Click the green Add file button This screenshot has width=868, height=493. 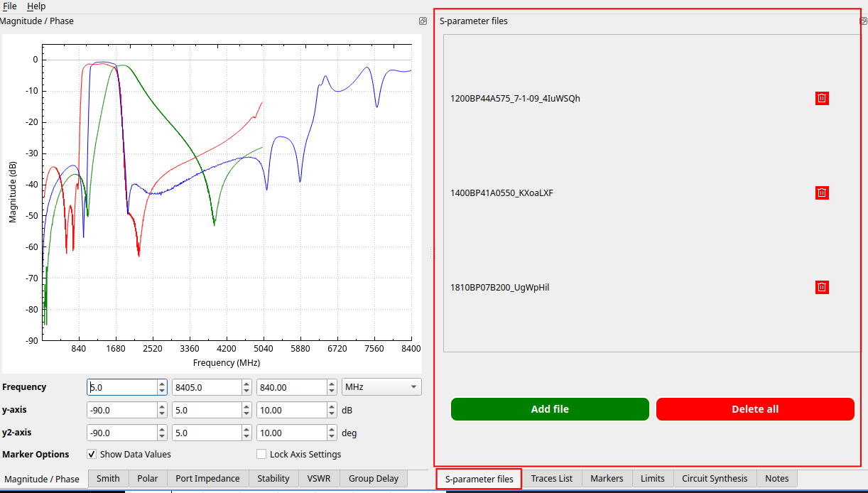(550, 409)
